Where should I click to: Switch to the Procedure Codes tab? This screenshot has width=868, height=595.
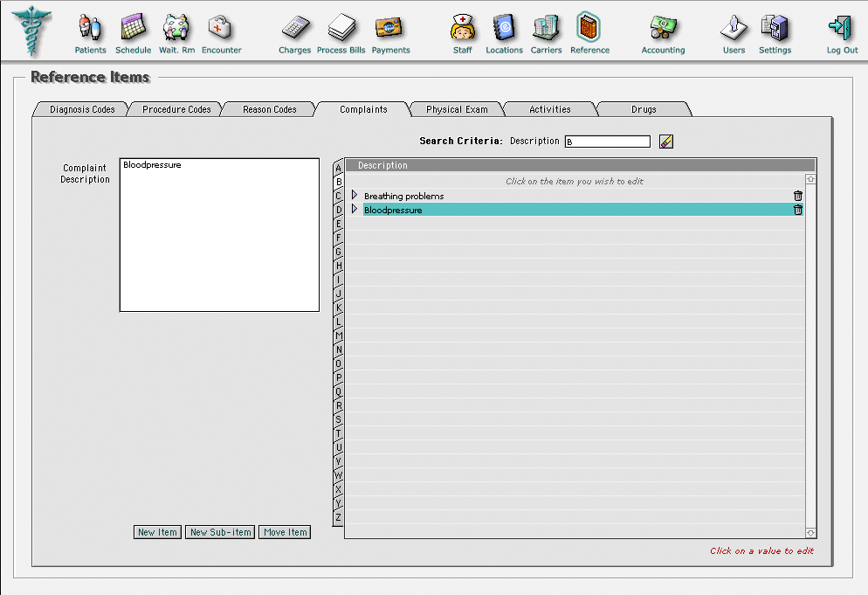pyautogui.click(x=176, y=109)
